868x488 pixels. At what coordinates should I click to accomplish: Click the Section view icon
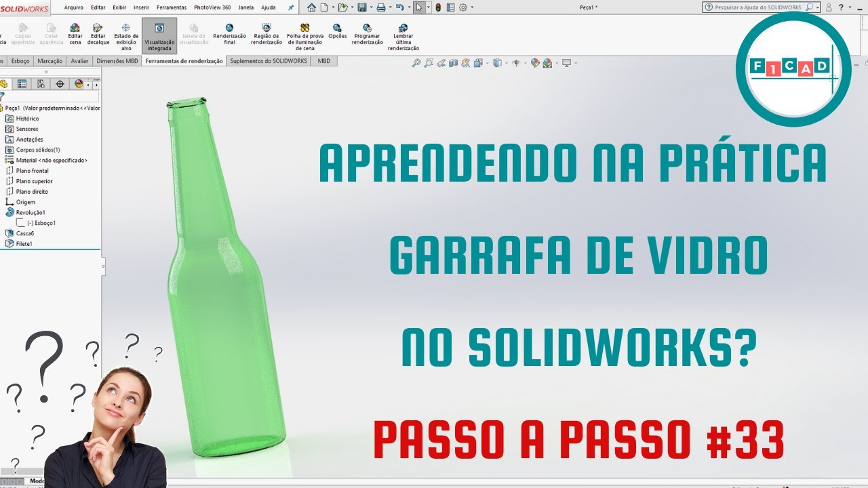click(453, 63)
